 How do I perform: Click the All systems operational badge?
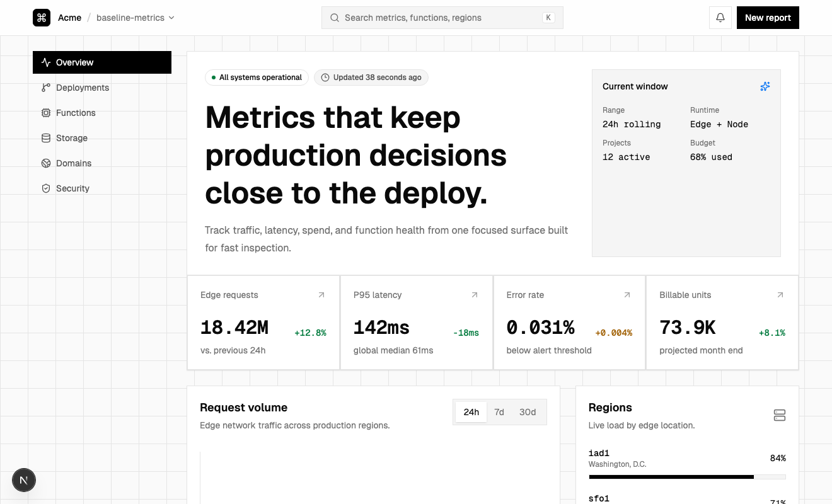pos(257,77)
